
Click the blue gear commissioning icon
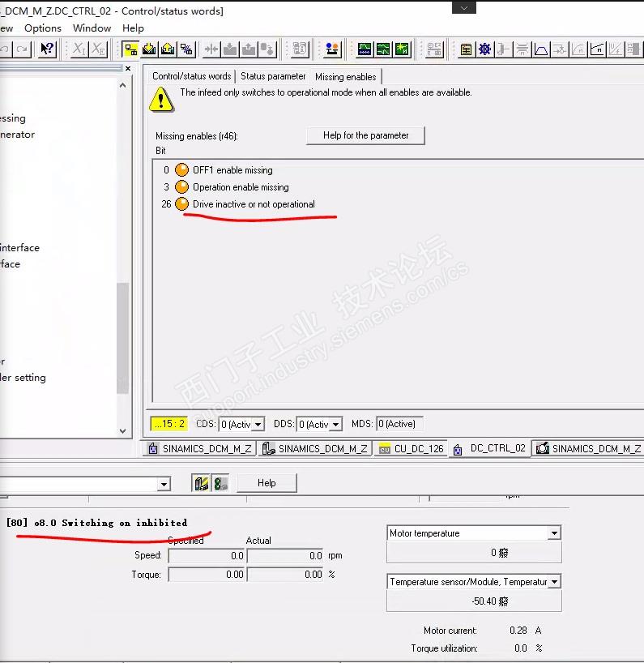pos(484,49)
